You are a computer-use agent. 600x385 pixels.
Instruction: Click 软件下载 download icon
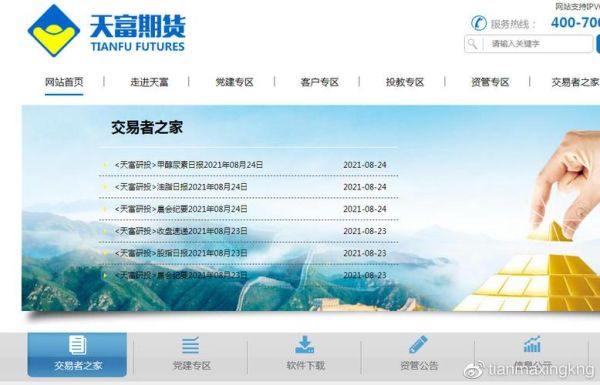click(305, 345)
